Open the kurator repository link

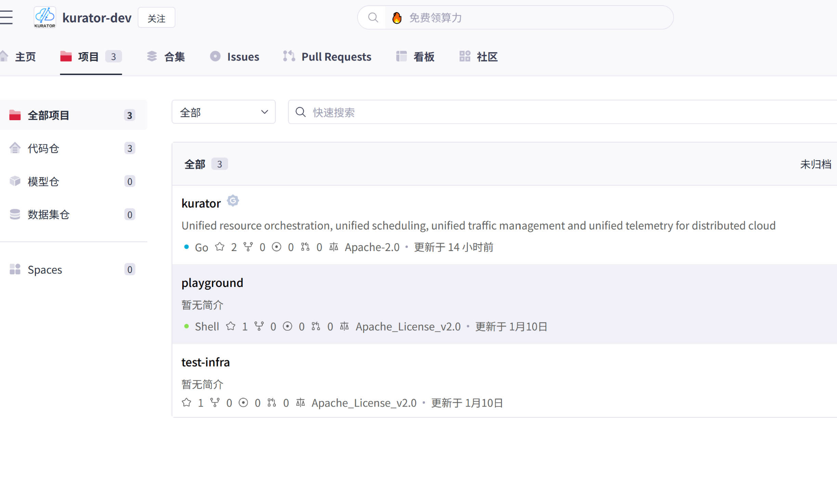[x=201, y=204]
